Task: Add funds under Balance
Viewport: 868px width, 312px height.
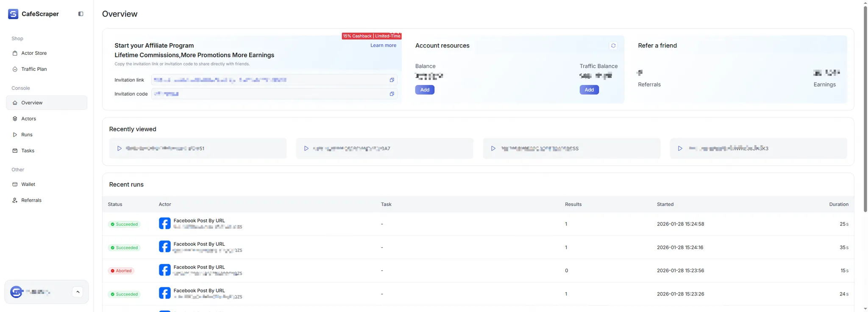Action: [425, 90]
